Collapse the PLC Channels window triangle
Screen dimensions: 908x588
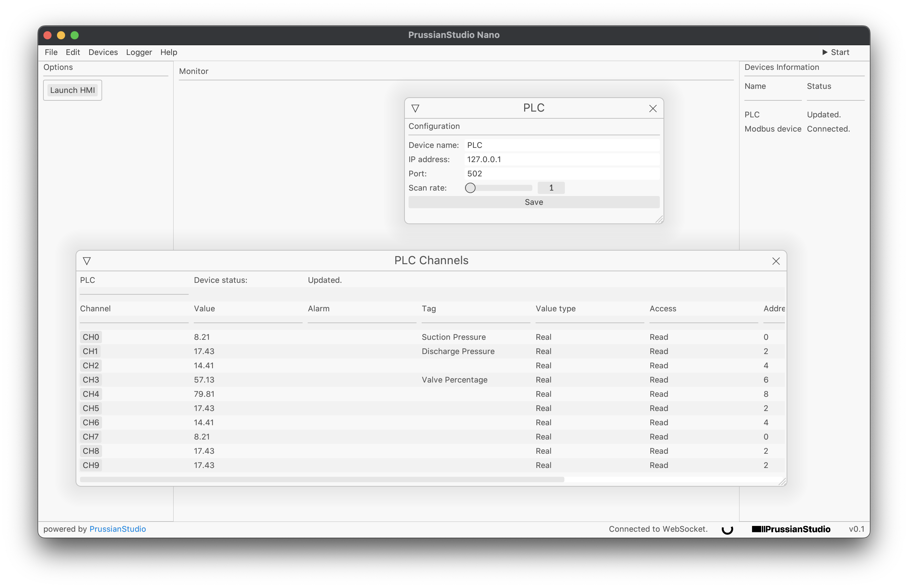coord(86,261)
